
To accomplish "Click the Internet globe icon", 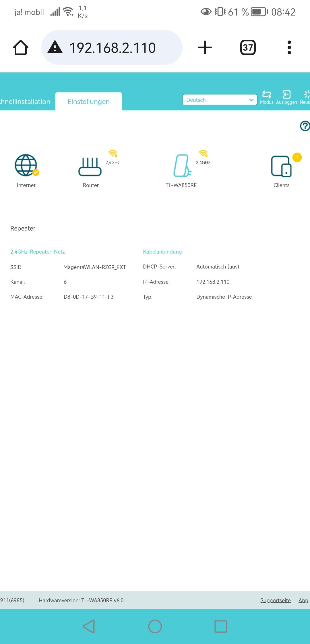I will click(x=26, y=165).
